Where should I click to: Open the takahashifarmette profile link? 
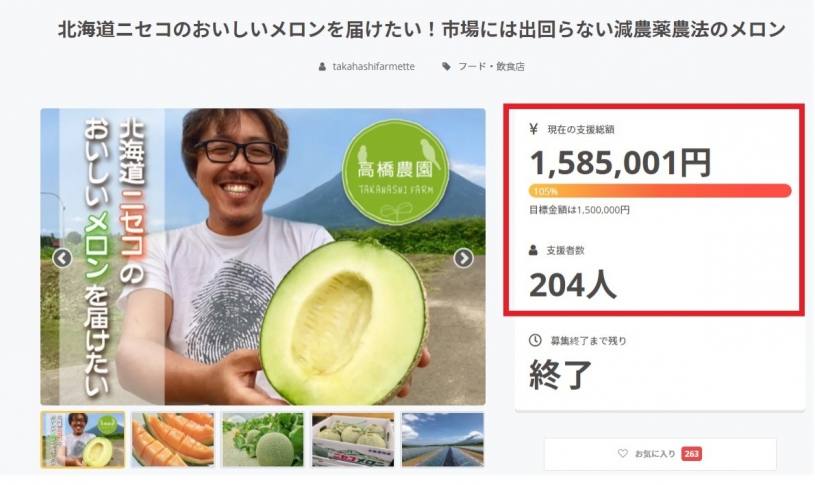[374, 67]
